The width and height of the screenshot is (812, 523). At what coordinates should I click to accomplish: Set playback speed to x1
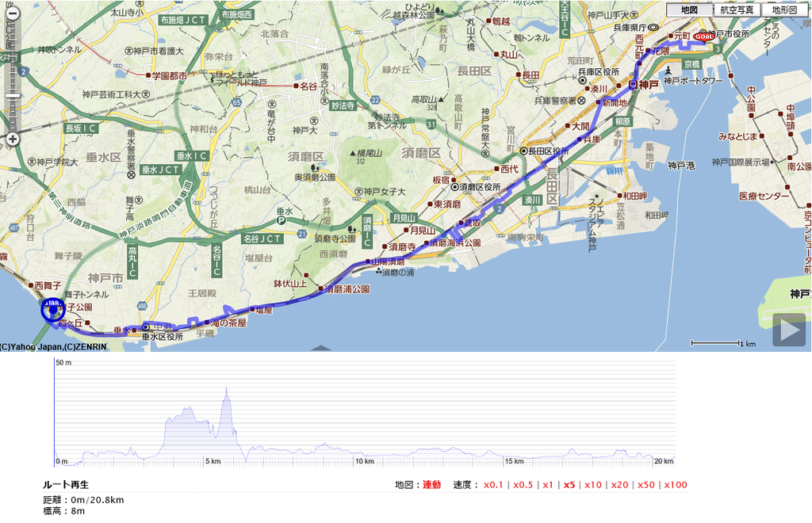pos(548,485)
